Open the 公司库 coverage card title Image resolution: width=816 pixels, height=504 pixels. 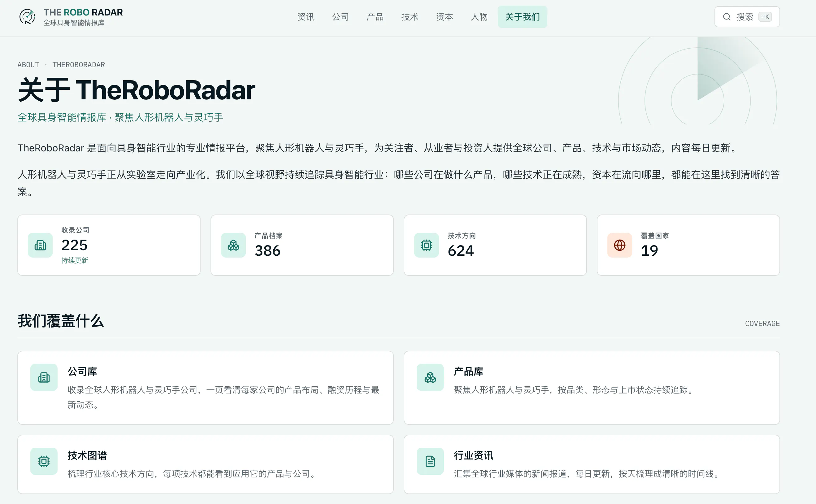[x=82, y=371]
